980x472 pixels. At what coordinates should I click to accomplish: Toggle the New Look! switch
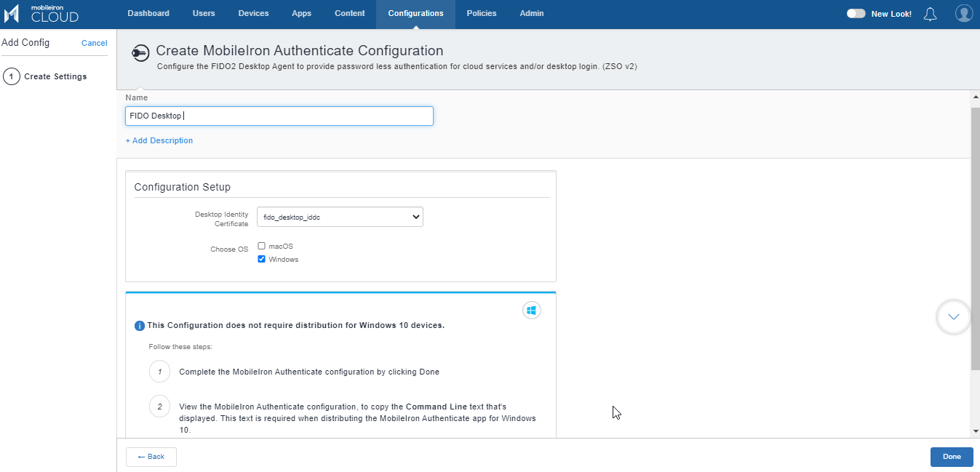[856, 14]
